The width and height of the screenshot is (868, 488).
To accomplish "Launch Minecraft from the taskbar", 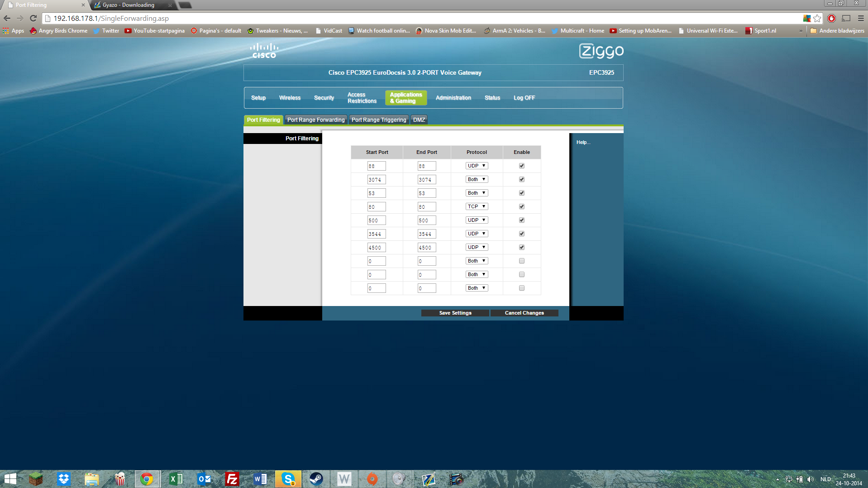I will point(36,479).
